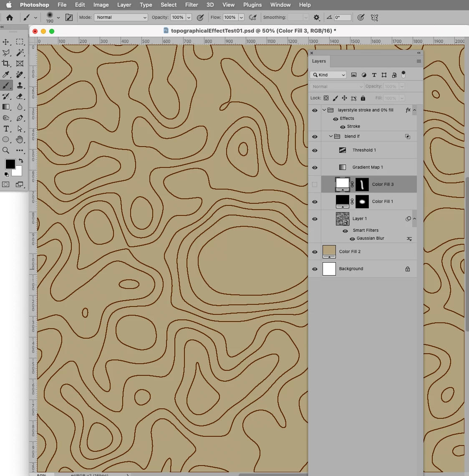
Task: Open the Flow dropdown arrow
Action: [x=241, y=17]
